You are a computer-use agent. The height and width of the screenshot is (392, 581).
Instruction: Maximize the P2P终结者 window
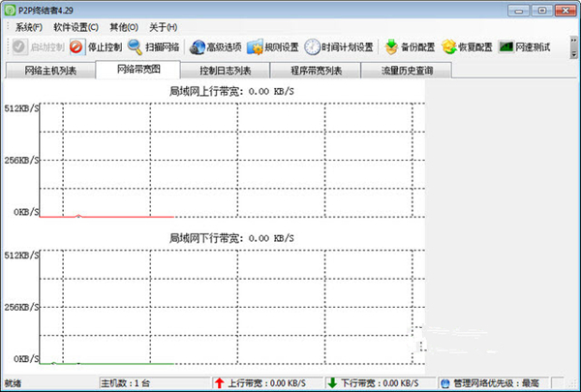click(x=541, y=11)
